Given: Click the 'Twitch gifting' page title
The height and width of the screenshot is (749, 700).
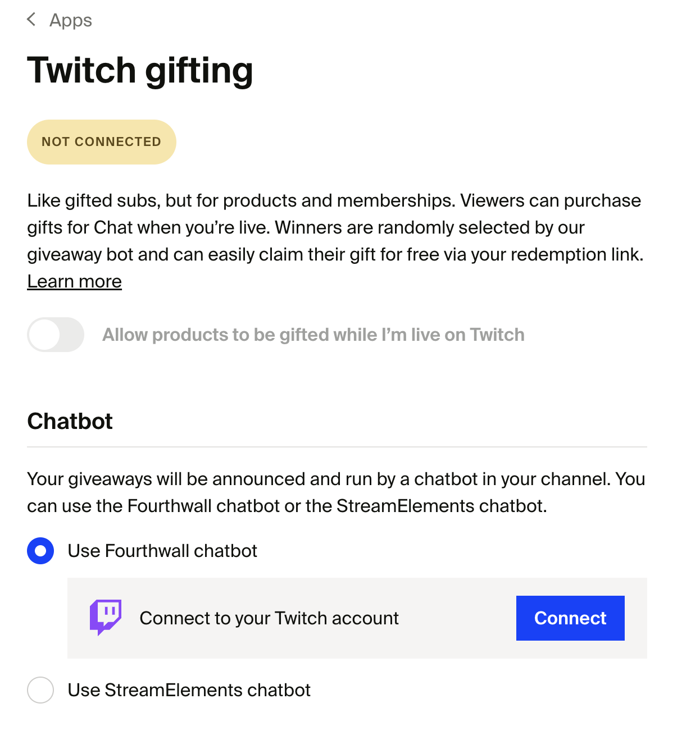Looking at the screenshot, I should coord(140,70).
